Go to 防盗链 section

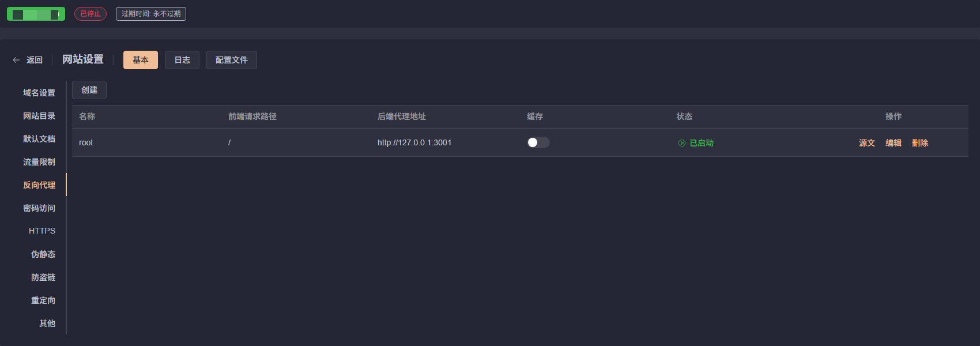[43, 277]
